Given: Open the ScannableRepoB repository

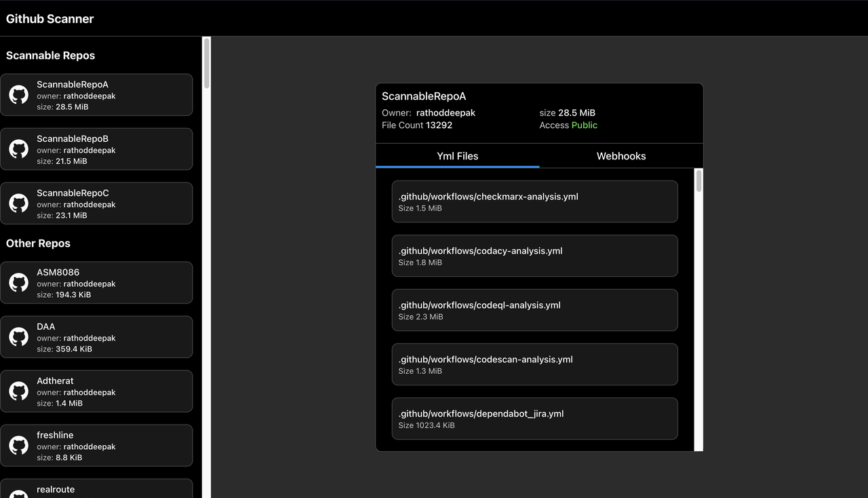Looking at the screenshot, I should coord(97,149).
